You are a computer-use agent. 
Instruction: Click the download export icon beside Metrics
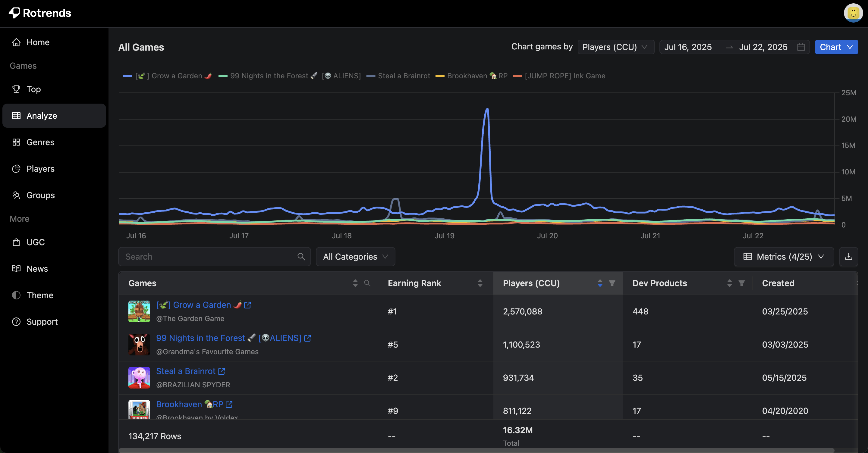click(849, 257)
